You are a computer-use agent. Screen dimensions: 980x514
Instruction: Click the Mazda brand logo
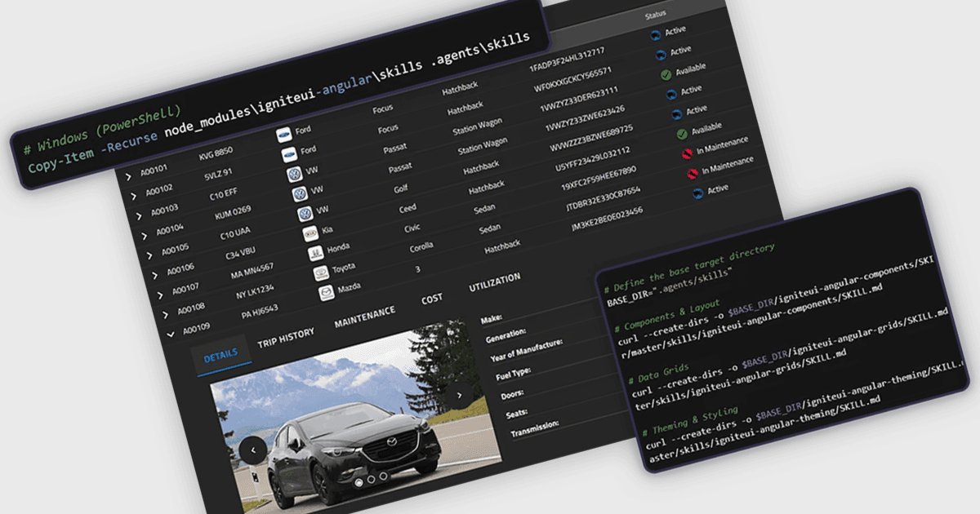[326, 293]
